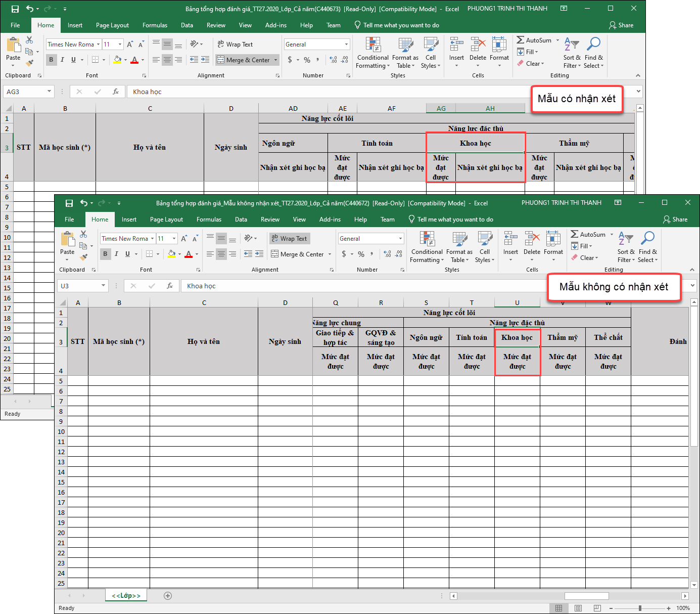Image resolution: width=700 pixels, height=614 pixels.
Task: Click the percent style icon in the front window
Action: (361, 254)
